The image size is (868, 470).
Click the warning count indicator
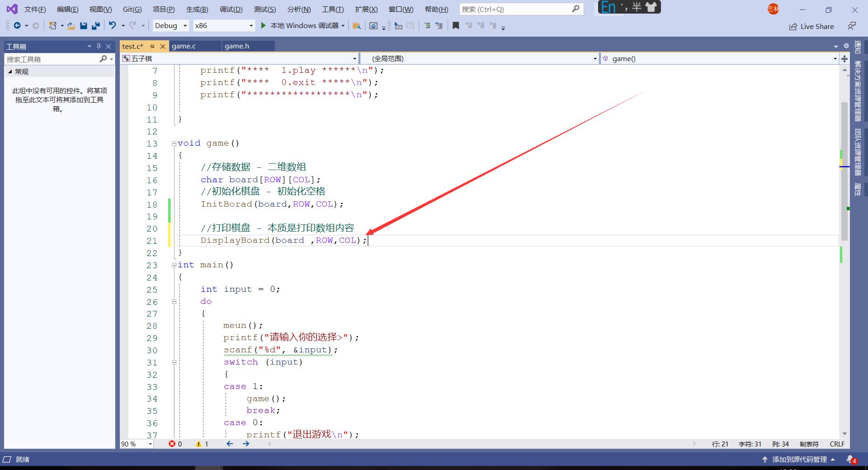pyautogui.click(x=202, y=444)
